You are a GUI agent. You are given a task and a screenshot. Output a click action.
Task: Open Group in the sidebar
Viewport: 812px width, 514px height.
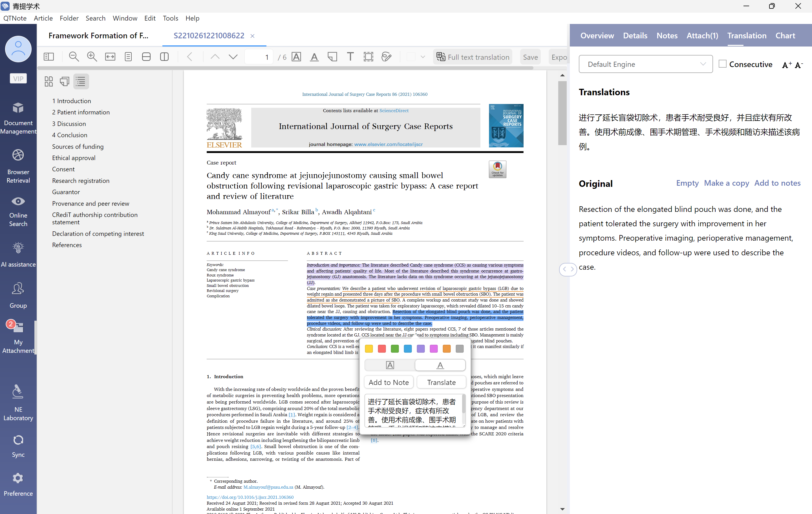click(x=18, y=295)
